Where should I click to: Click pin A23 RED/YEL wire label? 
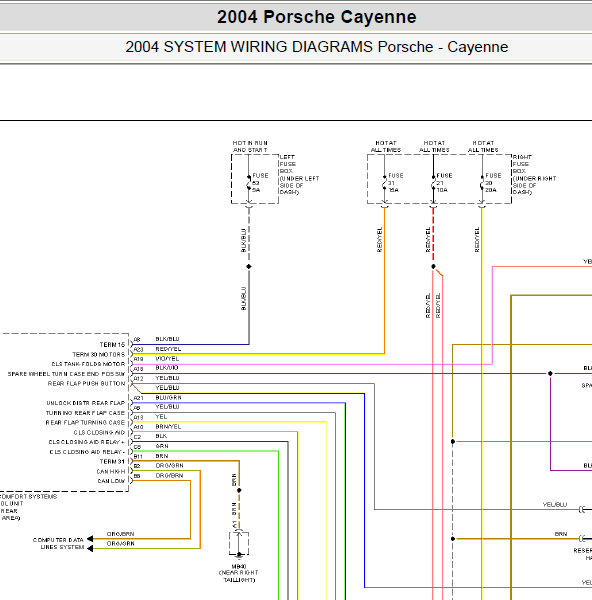coord(168,349)
